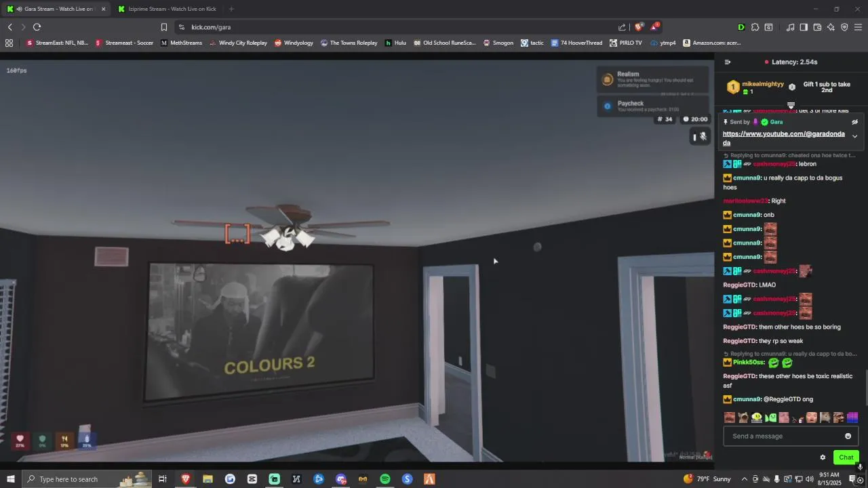Open the pinned YouTube garadondada link
The width and height of the screenshot is (868, 488).
(784, 138)
